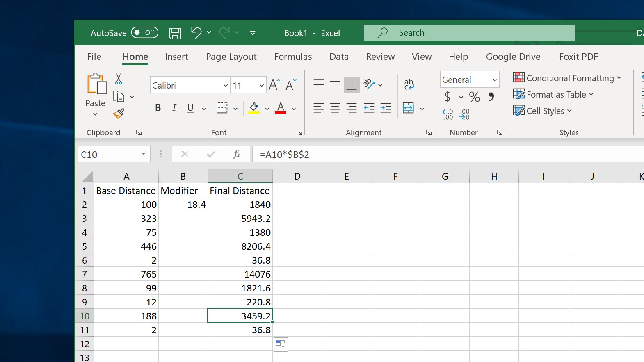
Task: Open the Page Layout tab
Action: pyautogui.click(x=231, y=57)
